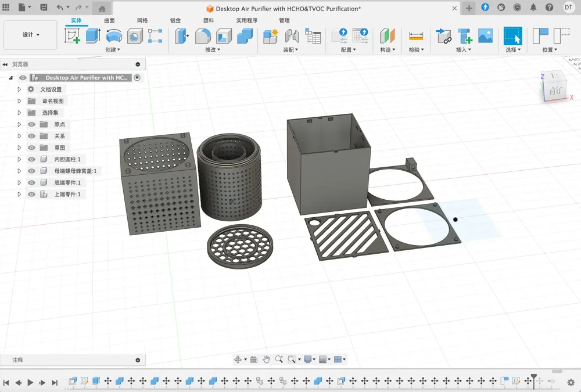Insert a derive link component
The height and width of the screenshot is (392, 581).
tap(443, 36)
